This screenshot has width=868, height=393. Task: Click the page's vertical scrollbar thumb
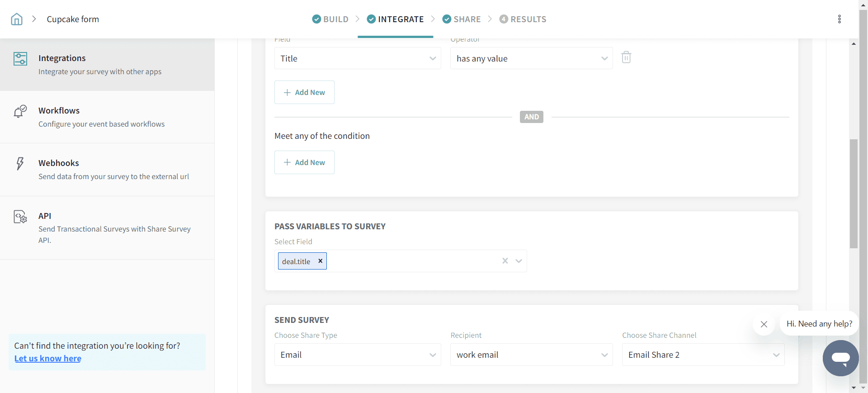pos(854,194)
